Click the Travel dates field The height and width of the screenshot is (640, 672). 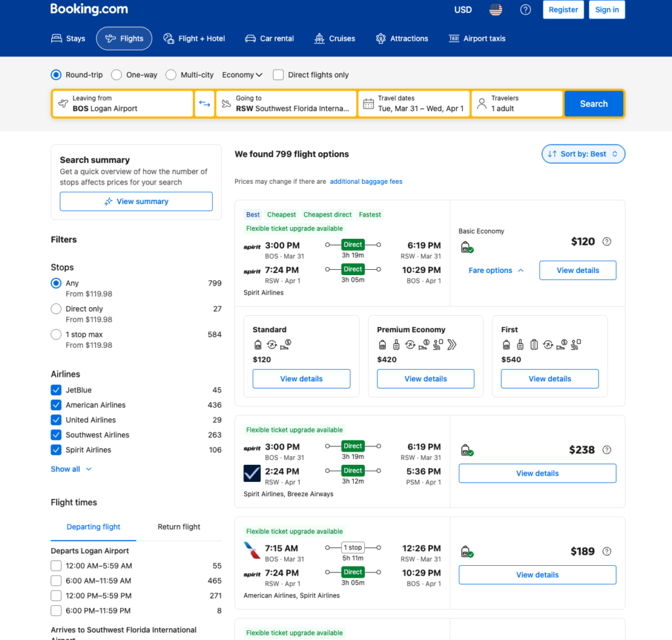[x=414, y=104]
